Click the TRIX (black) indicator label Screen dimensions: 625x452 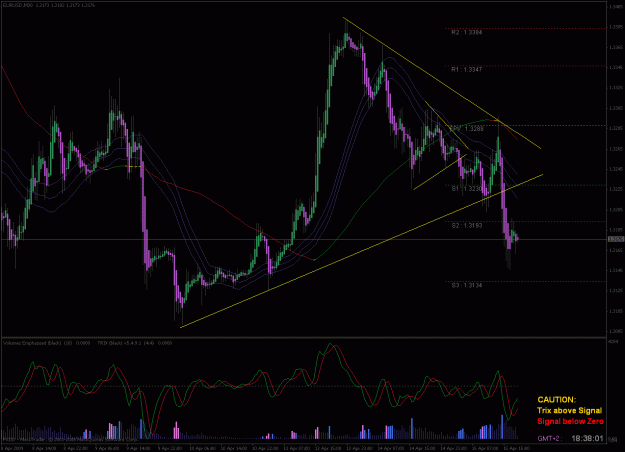click(x=134, y=343)
